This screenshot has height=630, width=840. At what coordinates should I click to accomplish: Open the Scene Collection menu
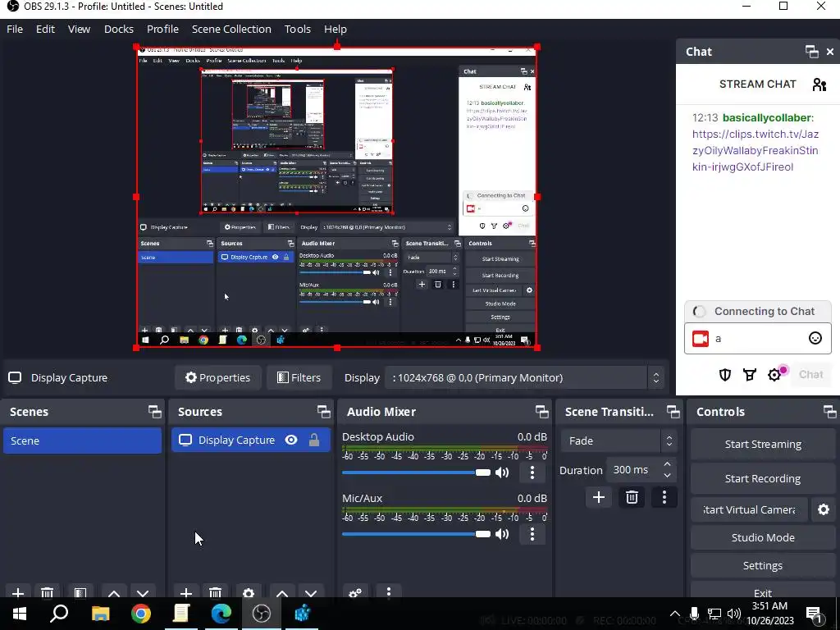coord(231,29)
